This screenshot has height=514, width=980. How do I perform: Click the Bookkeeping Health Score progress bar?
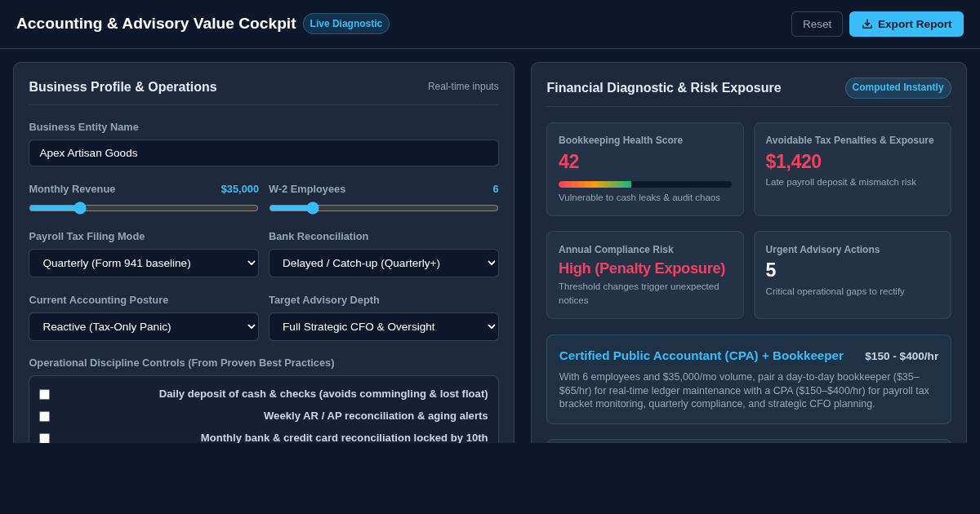click(645, 184)
